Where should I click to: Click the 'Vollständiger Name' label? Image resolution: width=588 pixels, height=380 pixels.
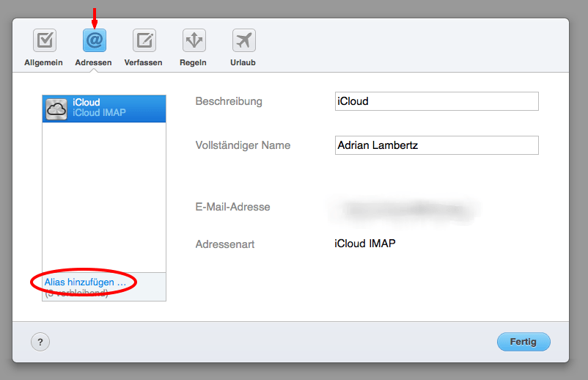pos(243,145)
